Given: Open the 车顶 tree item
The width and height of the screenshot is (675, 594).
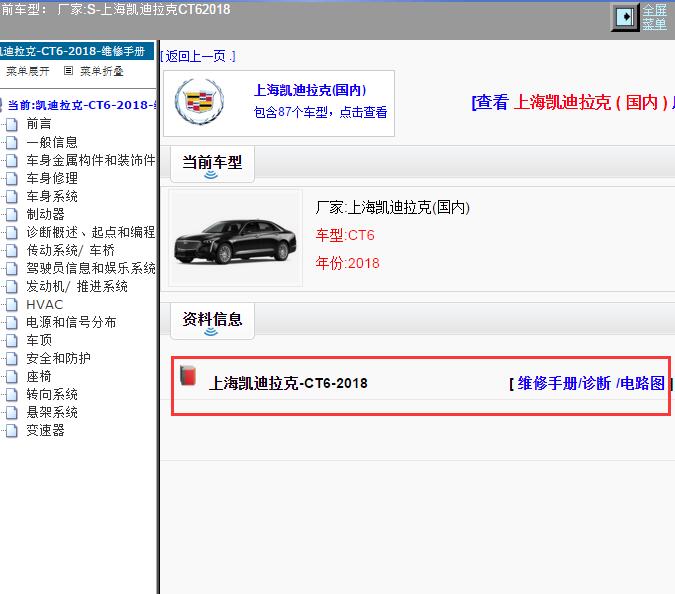Looking at the screenshot, I should pyautogui.click(x=39, y=340).
